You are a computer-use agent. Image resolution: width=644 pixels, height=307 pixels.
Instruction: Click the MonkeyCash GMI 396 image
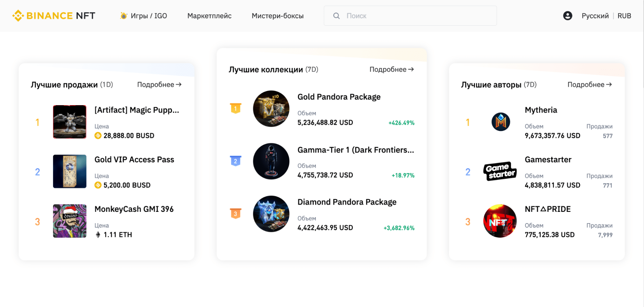tap(69, 221)
